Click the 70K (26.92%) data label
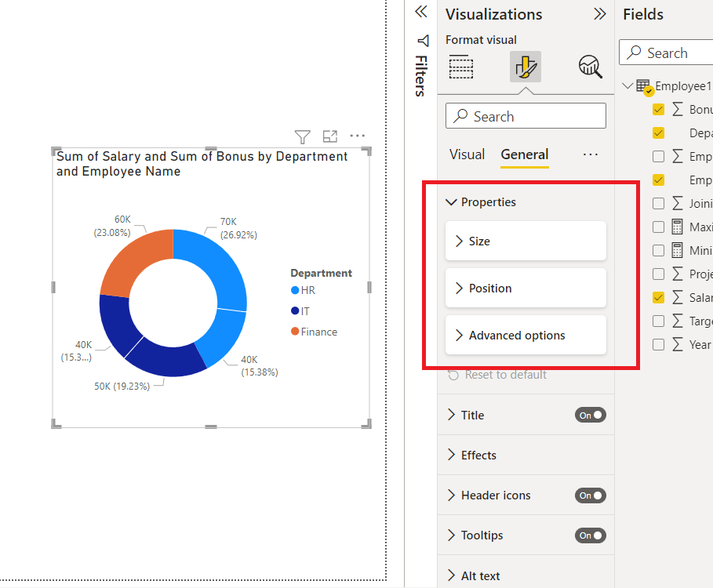This screenshot has width=713, height=588. pyautogui.click(x=238, y=228)
